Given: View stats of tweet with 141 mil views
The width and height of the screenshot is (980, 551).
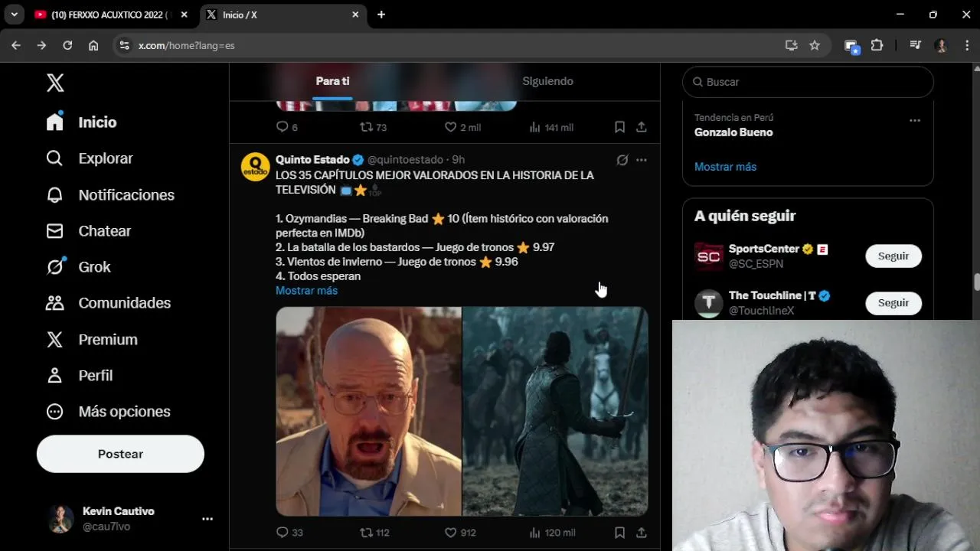Looking at the screenshot, I should pyautogui.click(x=551, y=127).
